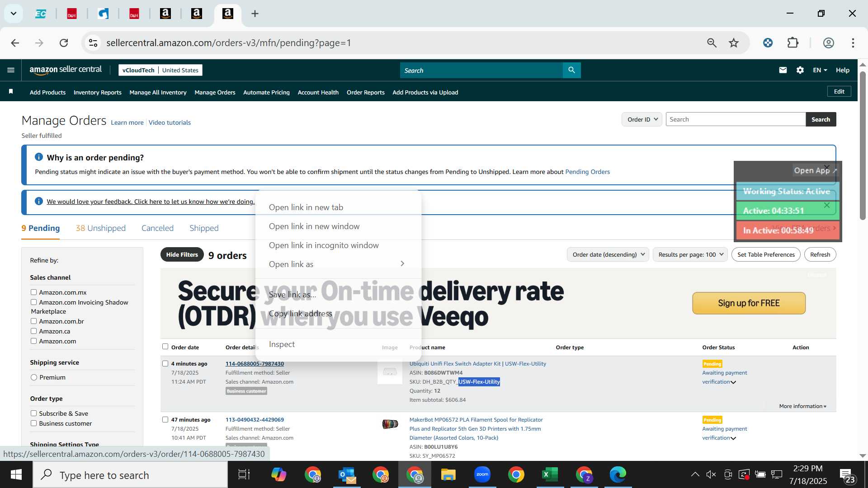Open the EN language dropdown

click(x=820, y=70)
